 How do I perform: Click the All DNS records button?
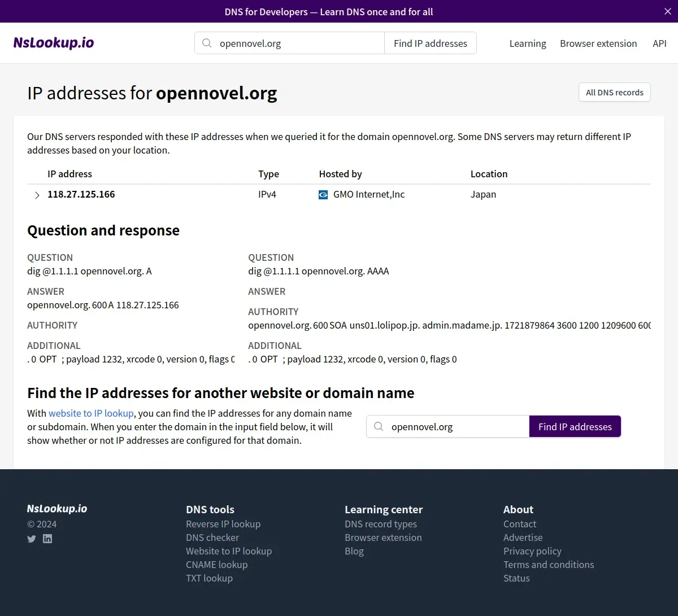point(615,93)
